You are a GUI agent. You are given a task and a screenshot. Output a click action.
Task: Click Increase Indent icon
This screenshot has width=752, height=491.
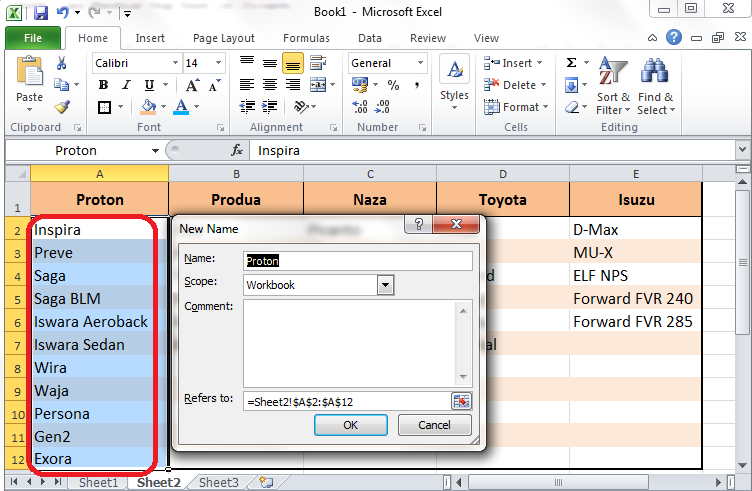(x=270, y=106)
